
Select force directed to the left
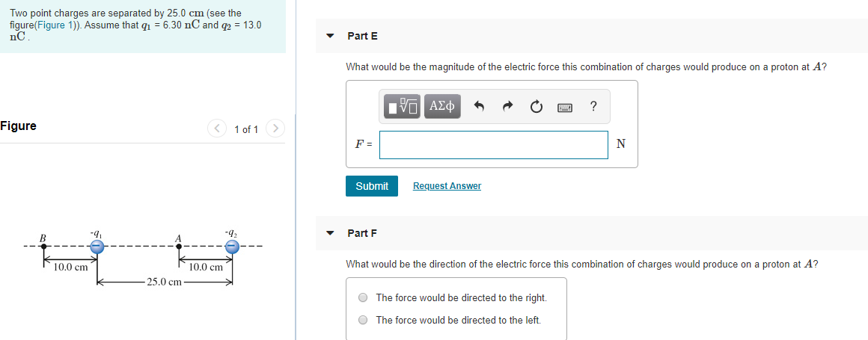[x=363, y=320]
